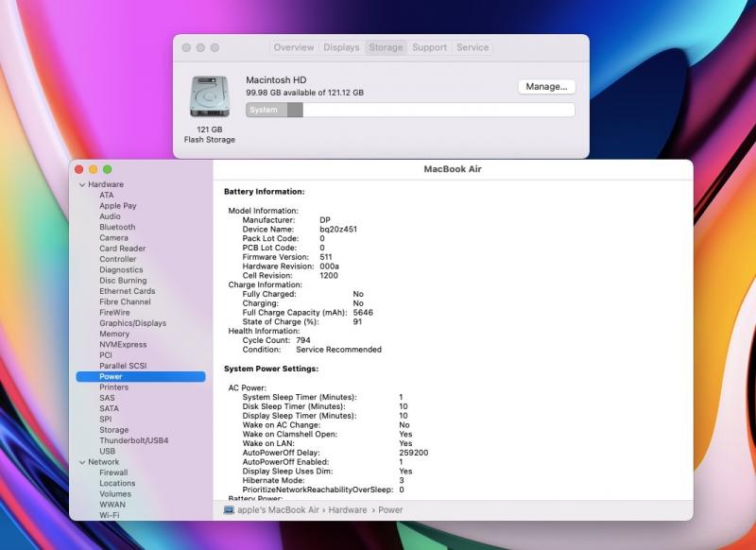Click the Condition value Service Recommended
Image resolution: width=756 pixels, height=550 pixels.
click(x=338, y=350)
